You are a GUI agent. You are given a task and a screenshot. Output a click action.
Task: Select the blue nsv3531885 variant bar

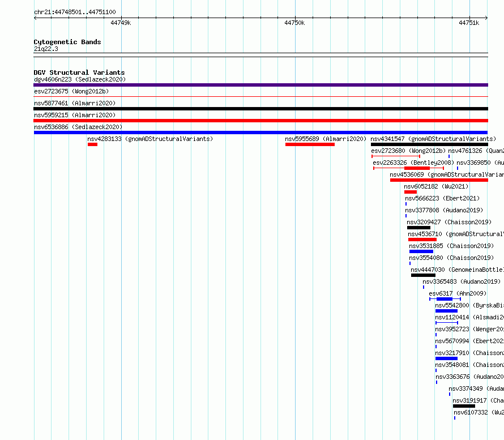pyautogui.click(x=421, y=251)
